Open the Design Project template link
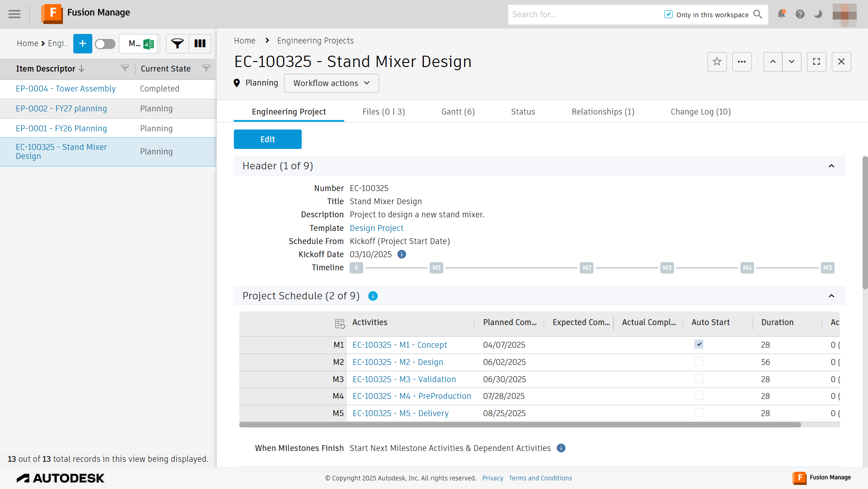 pyautogui.click(x=376, y=228)
